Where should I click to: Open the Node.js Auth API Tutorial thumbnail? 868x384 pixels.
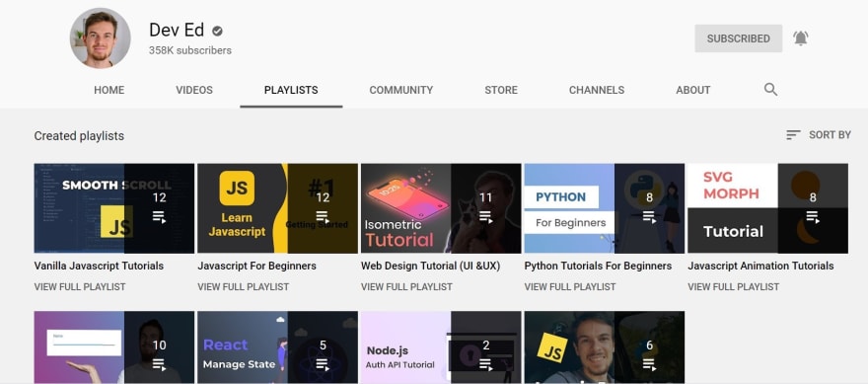coord(441,347)
